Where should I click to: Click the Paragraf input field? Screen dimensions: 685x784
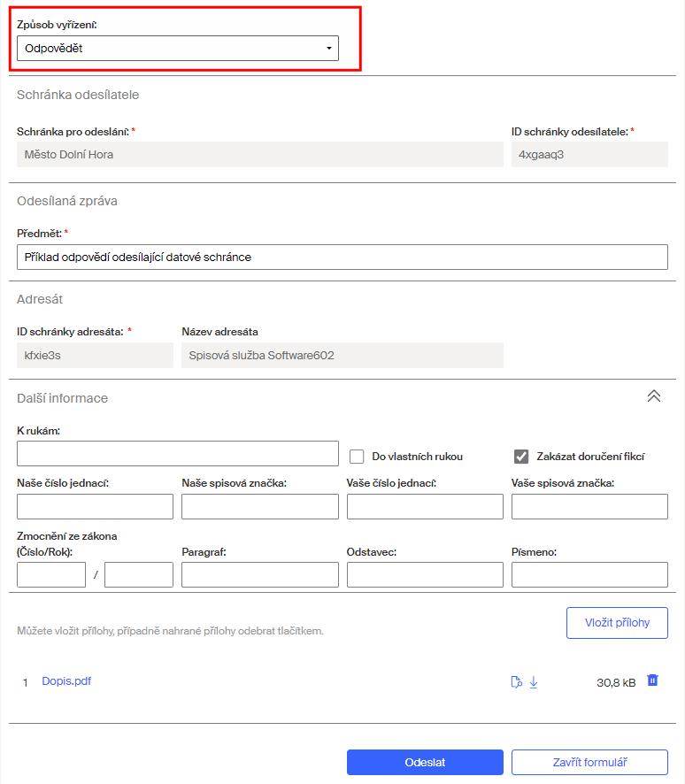pyautogui.click(x=260, y=574)
